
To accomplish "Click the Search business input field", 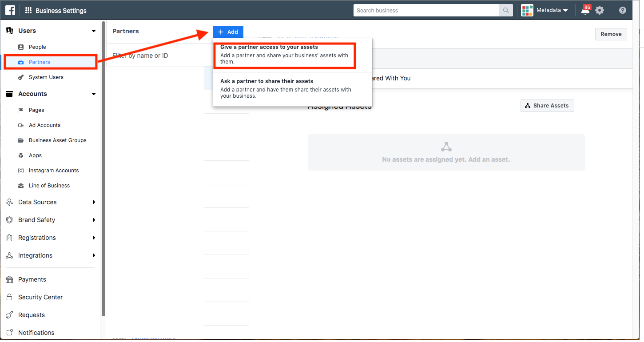I will pyautogui.click(x=425, y=10).
